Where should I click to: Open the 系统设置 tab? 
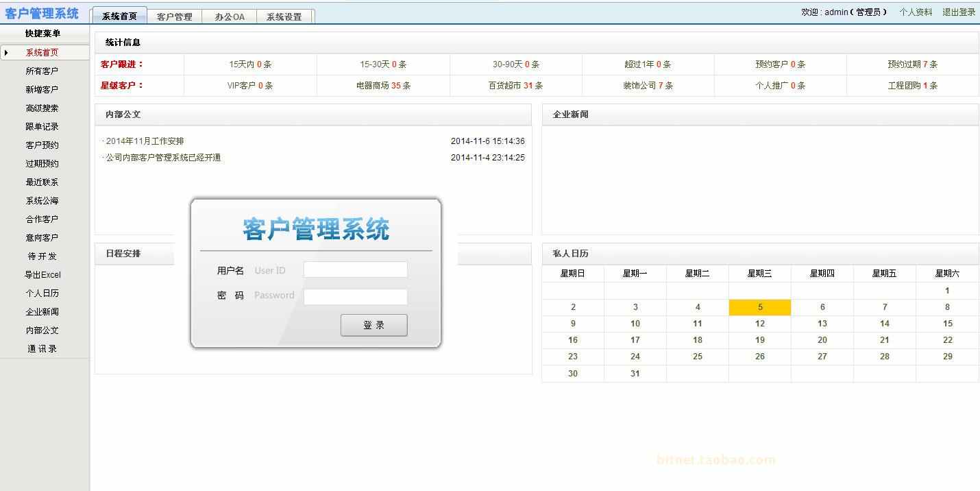[x=284, y=16]
